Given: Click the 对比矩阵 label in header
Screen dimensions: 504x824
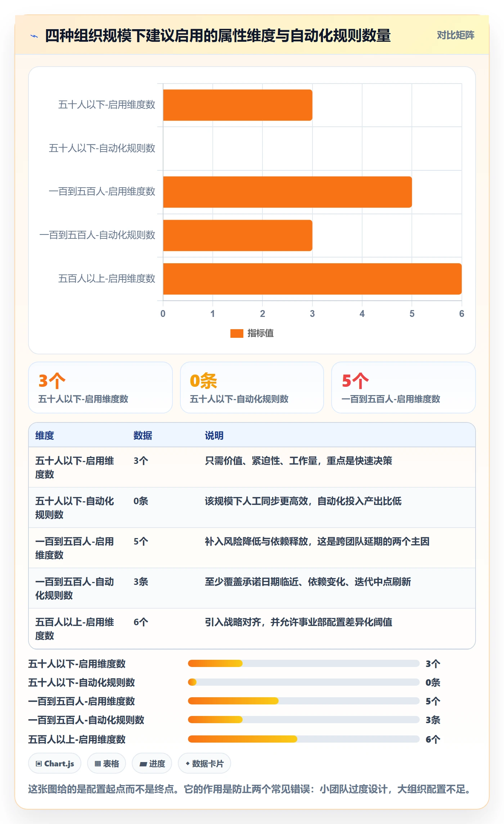Looking at the screenshot, I should 455,35.
